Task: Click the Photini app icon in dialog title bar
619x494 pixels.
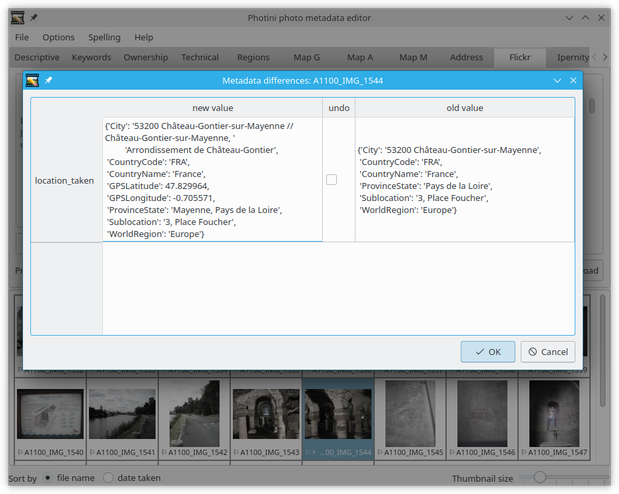Action: (x=32, y=81)
